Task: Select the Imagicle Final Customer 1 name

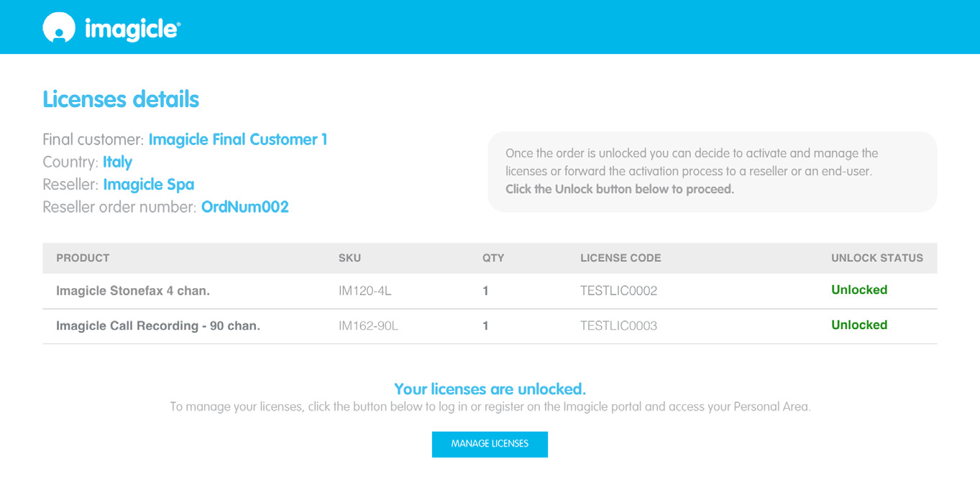Action: [237, 139]
